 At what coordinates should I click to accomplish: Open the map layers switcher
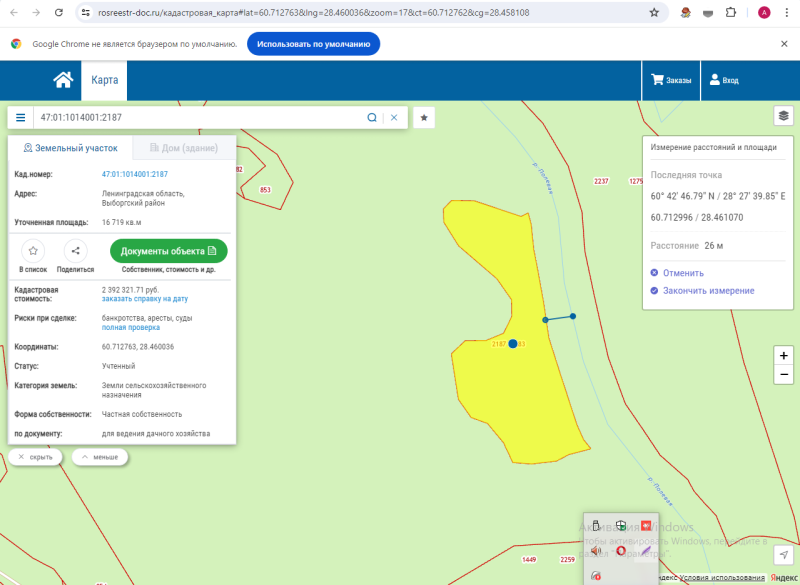(x=784, y=116)
